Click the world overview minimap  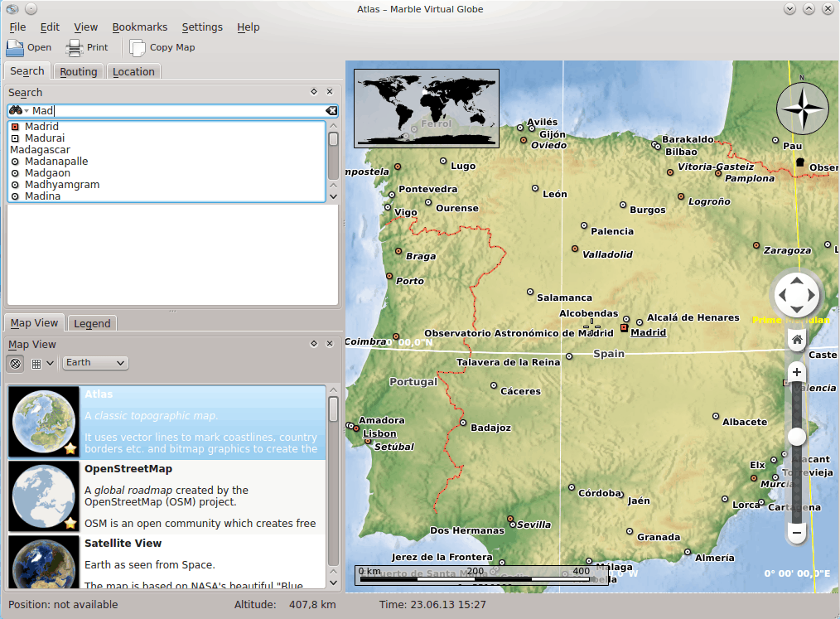(427, 109)
